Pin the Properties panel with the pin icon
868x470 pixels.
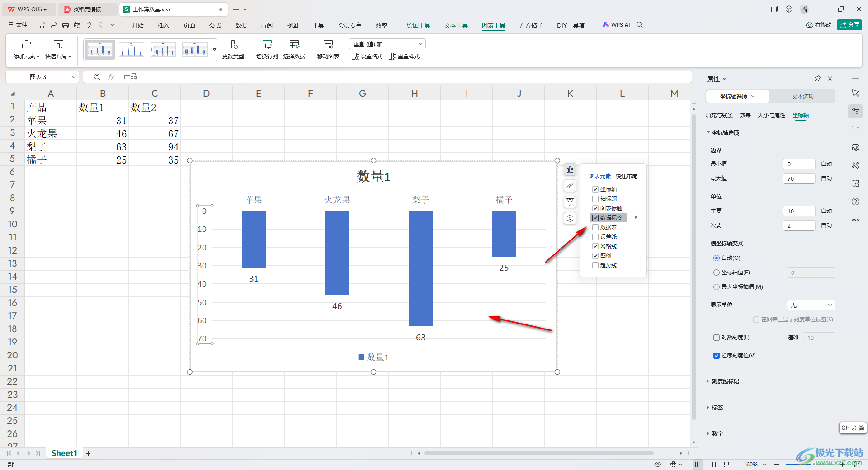pyautogui.click(x=817, y=79)
